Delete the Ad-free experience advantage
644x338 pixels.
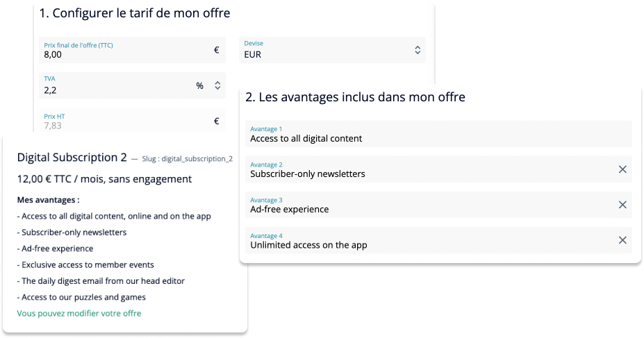[x=622, y=205]
